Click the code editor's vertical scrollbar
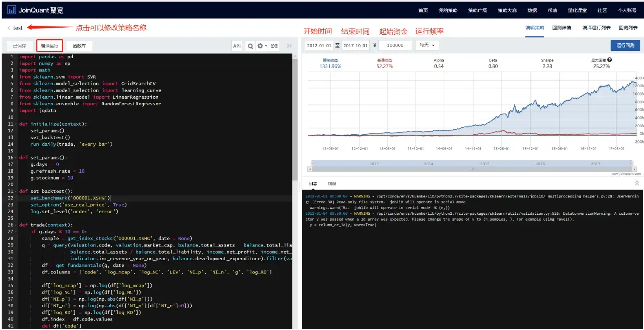 [295, 120]
